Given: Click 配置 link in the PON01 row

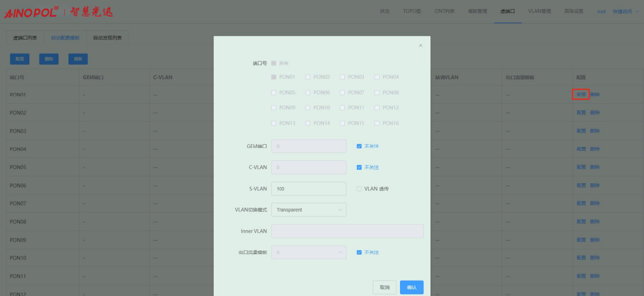Looking at the screenshot, I should coord(581,95).
